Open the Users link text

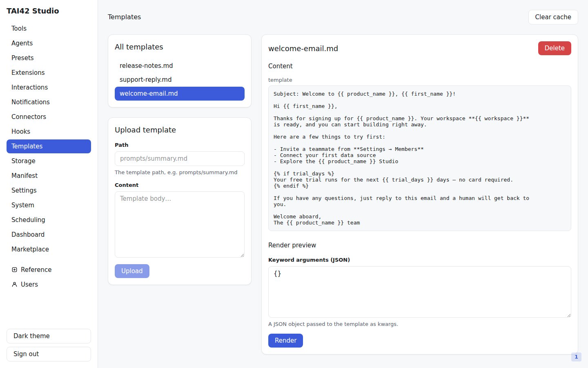(x=29, y=285)
